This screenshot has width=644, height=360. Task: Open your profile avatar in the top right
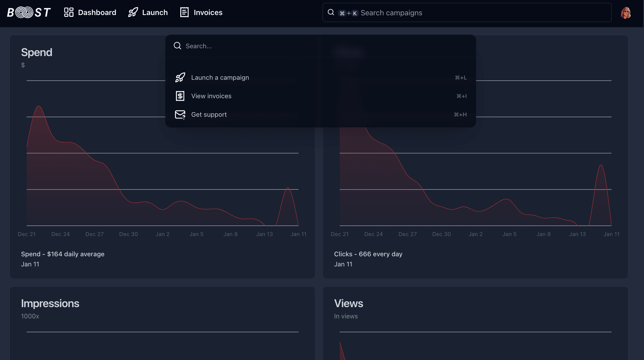[x=626, y=12]
